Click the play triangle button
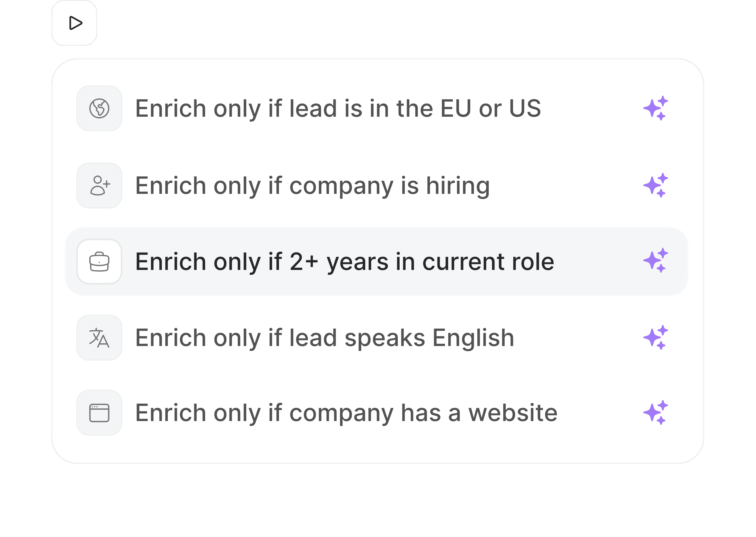 [x=75, y=23]
